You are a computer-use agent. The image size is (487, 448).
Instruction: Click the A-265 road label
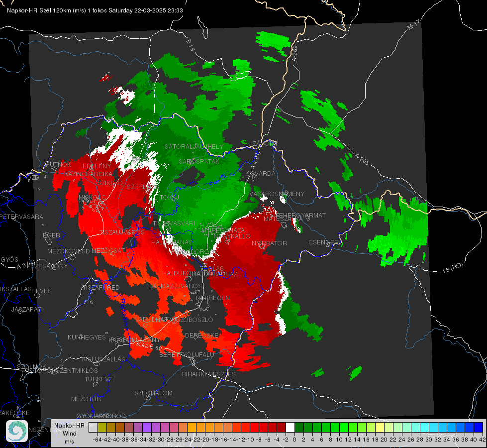tap(362, 159)
